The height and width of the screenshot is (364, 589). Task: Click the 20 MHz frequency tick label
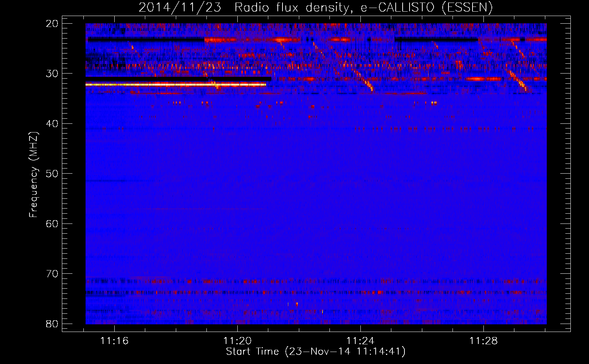(52, 24)
